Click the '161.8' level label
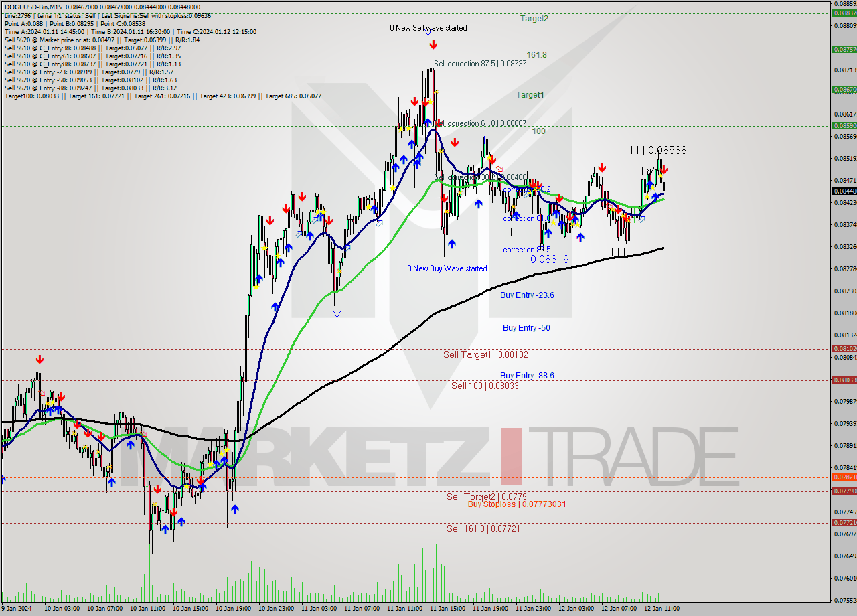The width and height of the screenshot is (857, 616). click(x=537, y=55)
